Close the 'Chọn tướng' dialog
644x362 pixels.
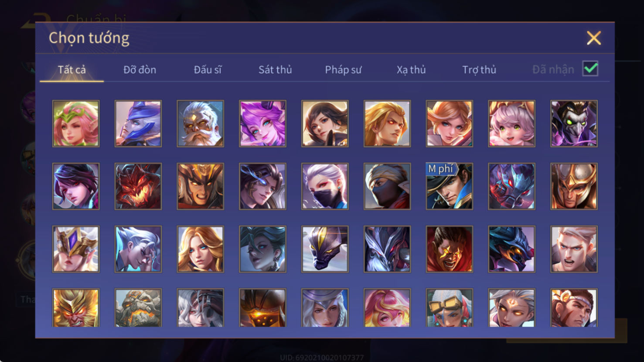tap(594, 38)
